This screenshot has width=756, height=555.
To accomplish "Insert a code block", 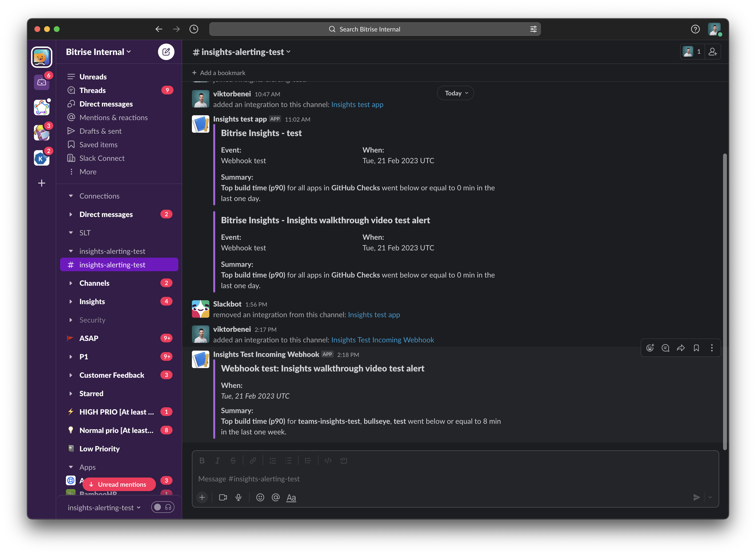I will pyautogui.click(x=344, y=461).
